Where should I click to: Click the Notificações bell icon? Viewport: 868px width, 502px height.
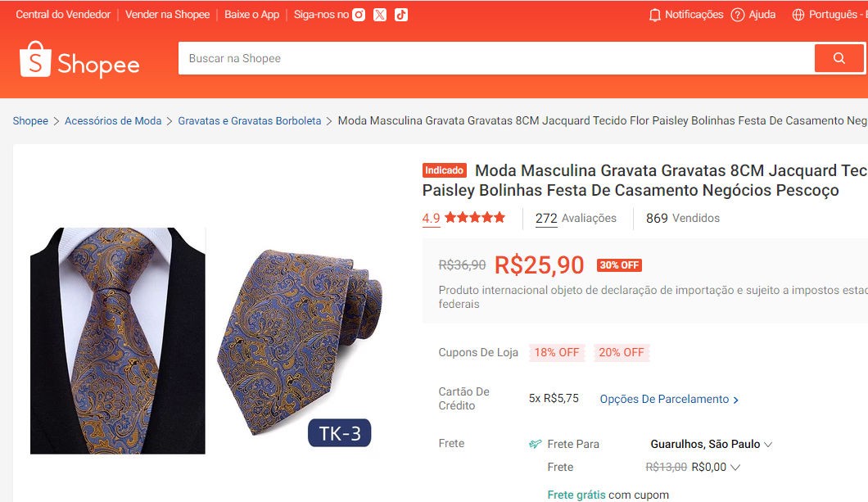pos(654,15)
